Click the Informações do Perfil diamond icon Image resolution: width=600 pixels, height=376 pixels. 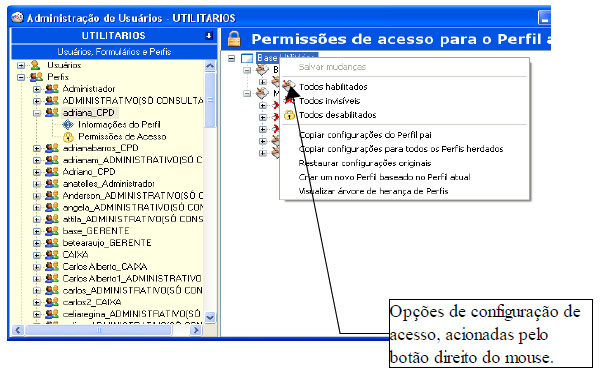coord(68,125)
